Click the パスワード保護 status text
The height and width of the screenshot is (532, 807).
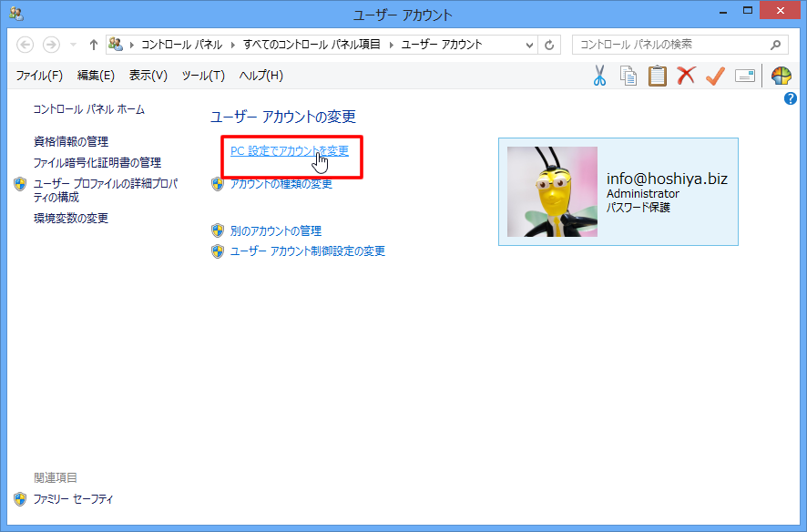[x=638, y=208]
